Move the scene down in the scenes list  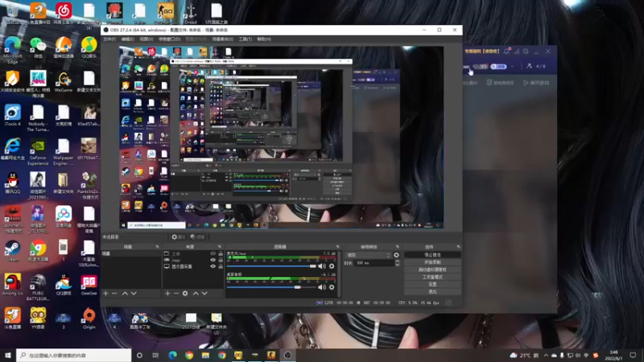(x=134, y=294)
